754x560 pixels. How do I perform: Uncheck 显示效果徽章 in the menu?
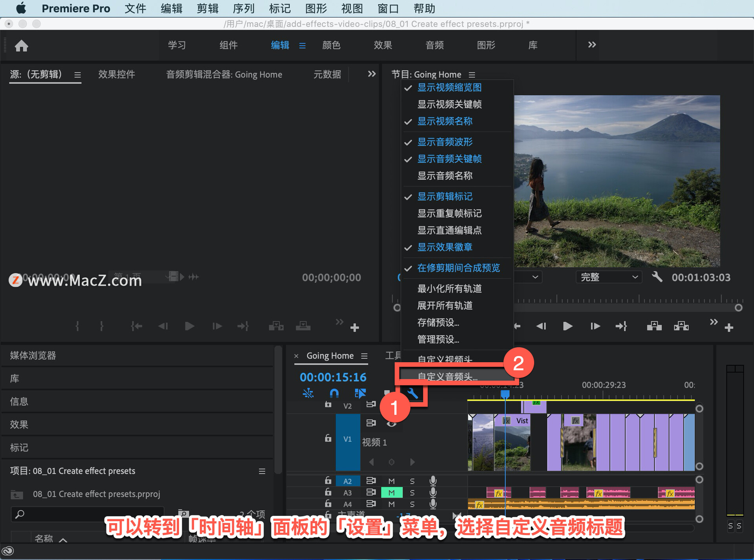(x=445, y=247)
